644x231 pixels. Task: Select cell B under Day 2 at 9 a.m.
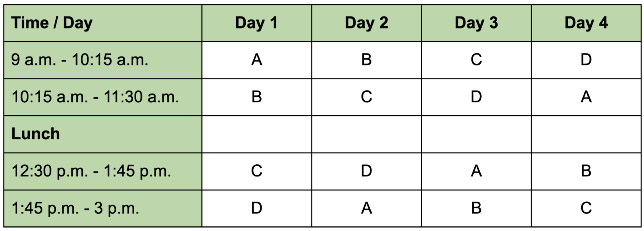click(366, 60)
